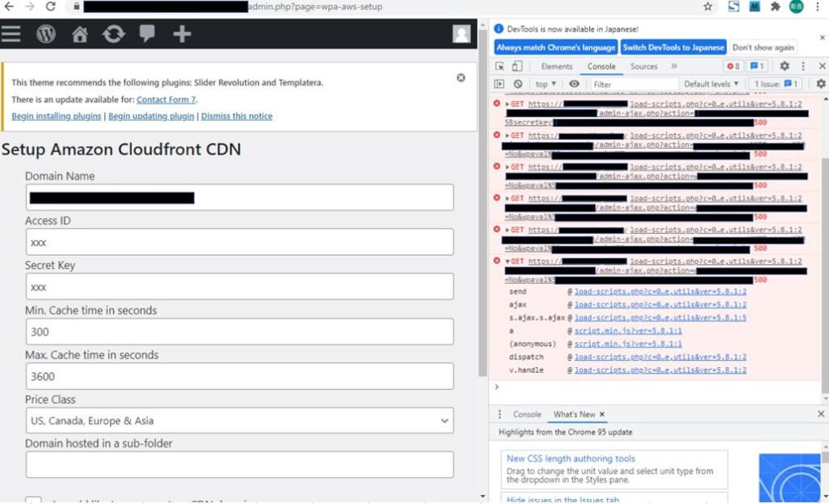Switch to the Console tab in the main panel

601,67
